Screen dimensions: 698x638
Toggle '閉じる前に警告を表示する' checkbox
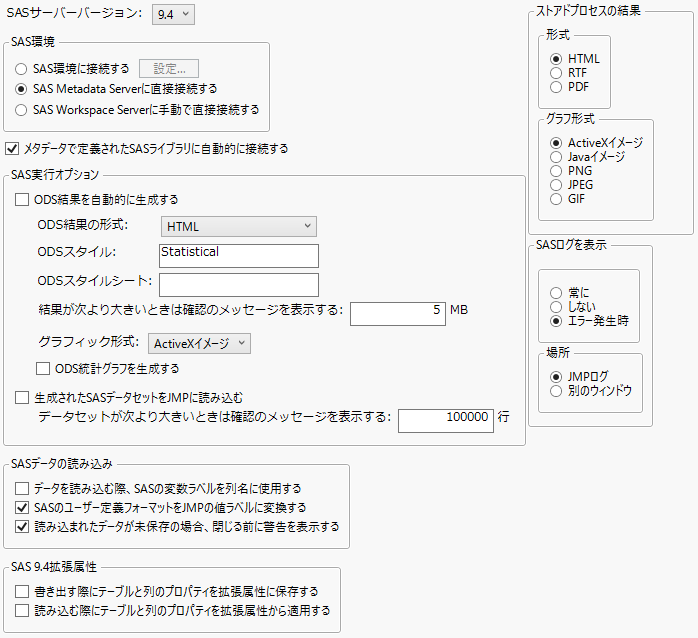[x=22, y=527]
